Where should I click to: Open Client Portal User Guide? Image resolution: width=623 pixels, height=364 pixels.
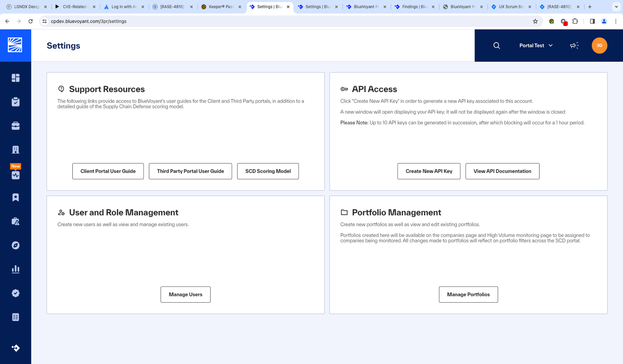(108, 171)
